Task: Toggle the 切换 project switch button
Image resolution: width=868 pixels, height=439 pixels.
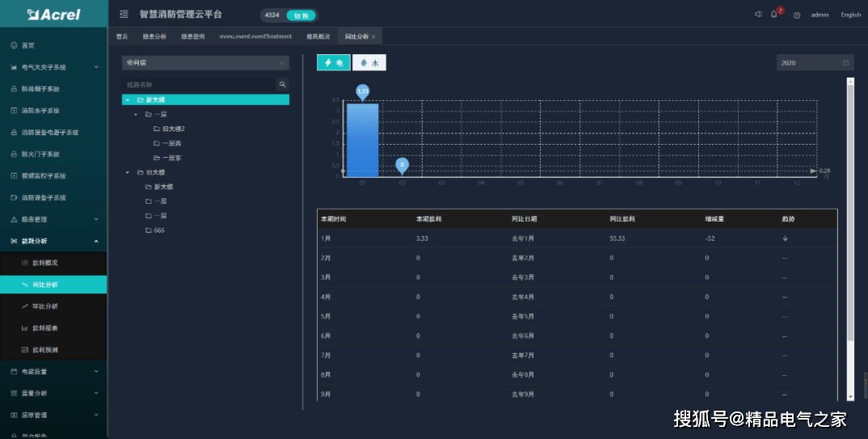Action: [x=301, y=15]
